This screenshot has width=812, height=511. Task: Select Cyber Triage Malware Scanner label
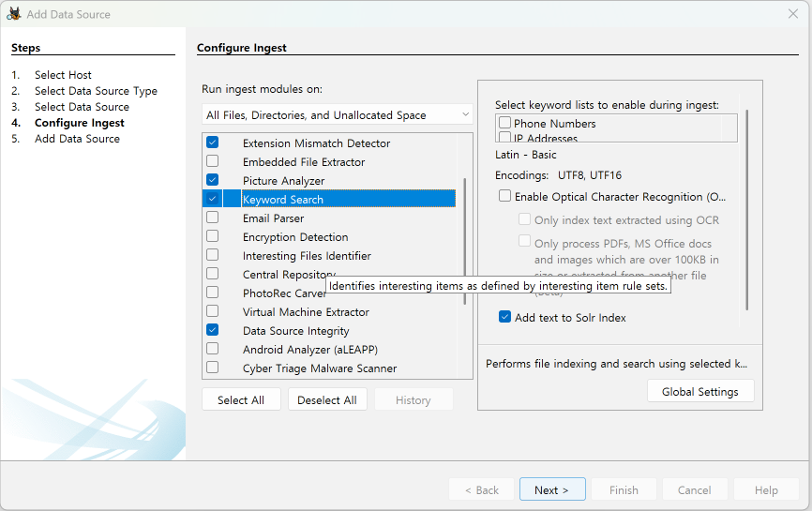pyautogui.click(x=320, y=368)
